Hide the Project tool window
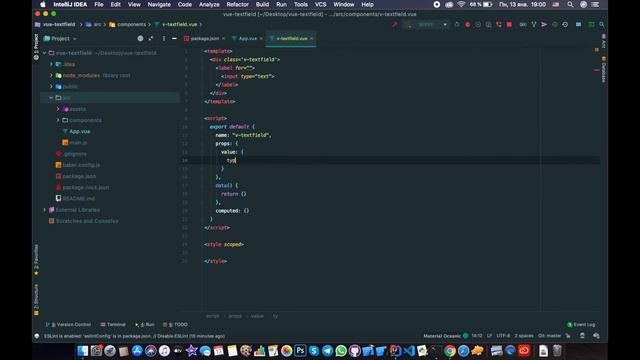 174,38
